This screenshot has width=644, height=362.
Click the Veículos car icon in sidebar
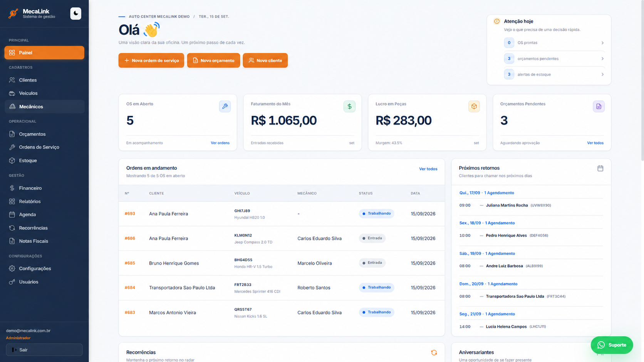(x=12, y=93)
